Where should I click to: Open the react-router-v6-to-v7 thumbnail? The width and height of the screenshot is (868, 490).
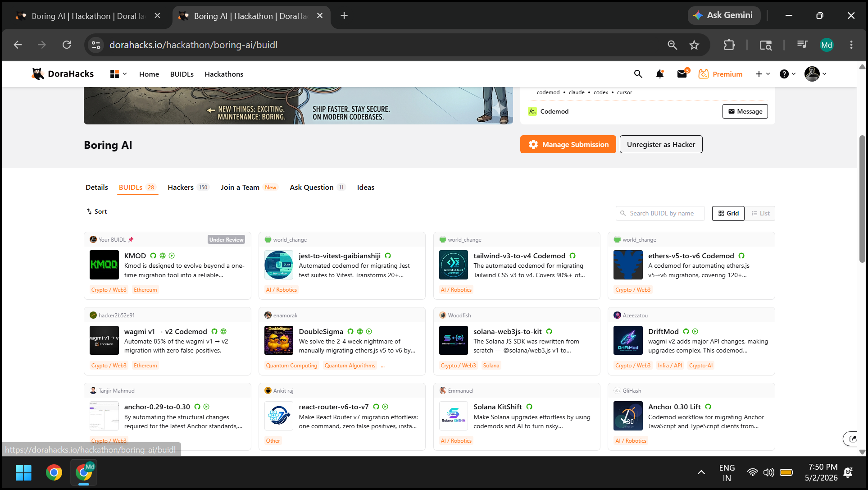(279, 416)
